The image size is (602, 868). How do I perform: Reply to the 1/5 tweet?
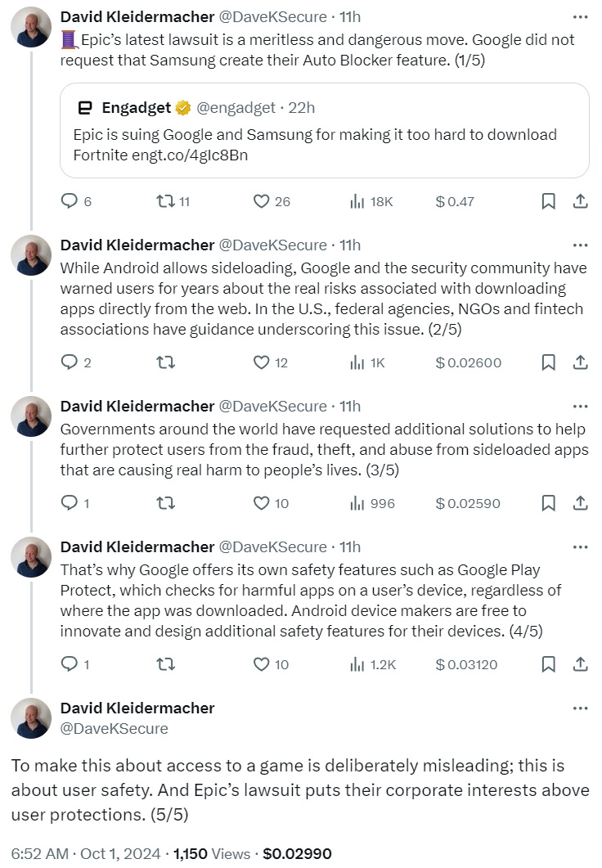70,201
